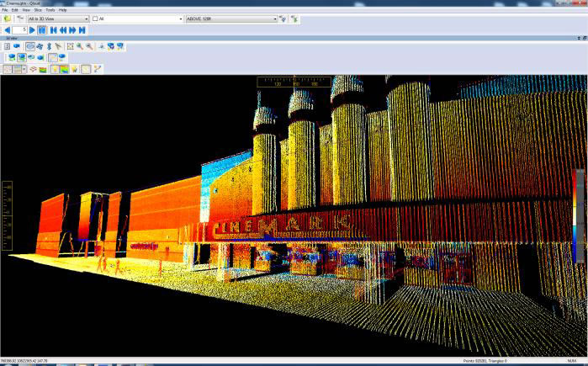
Task: Select the pointer pick tool
Action: [58, 46]
